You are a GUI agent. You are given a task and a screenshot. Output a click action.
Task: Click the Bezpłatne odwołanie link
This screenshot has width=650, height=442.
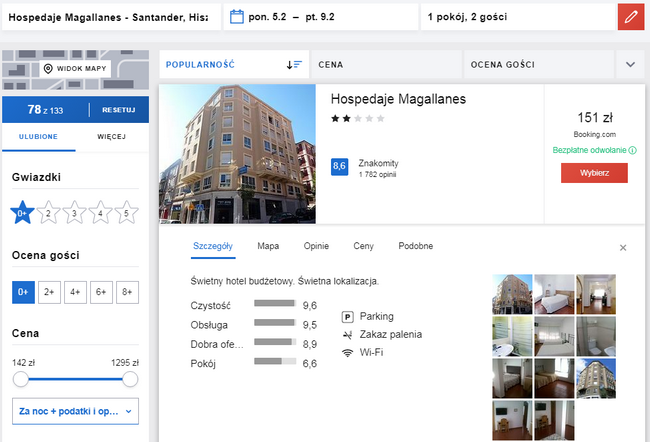589,150
